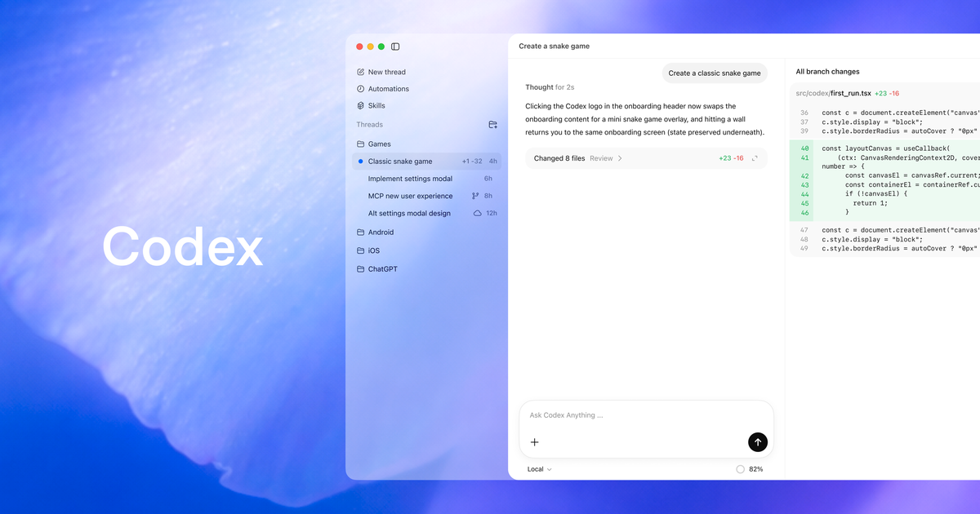Create a new thread folder
Image resolution: width=980 pixels, height=514 pixels.
[492, 124]
